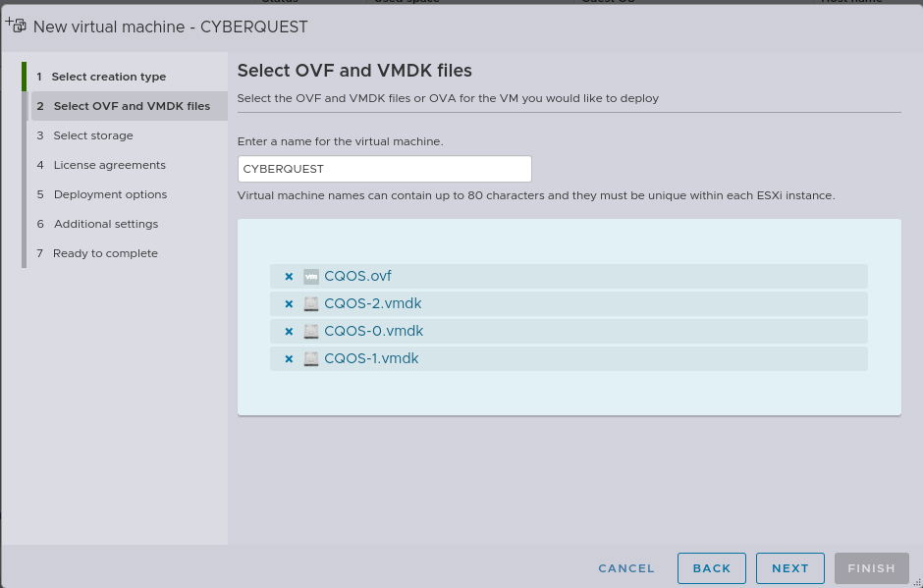Image resolution: width=923 pixels, height=588 pixels.
Task: Click the disk icon beside CQOS-2.vmdk
Action: coord(311,304)
